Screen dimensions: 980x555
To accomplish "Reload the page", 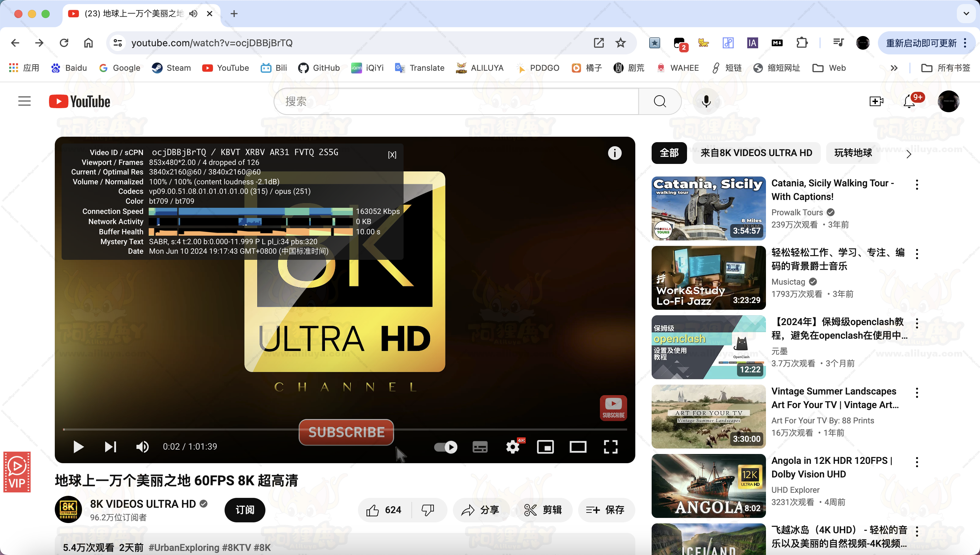I will (64, 43).
